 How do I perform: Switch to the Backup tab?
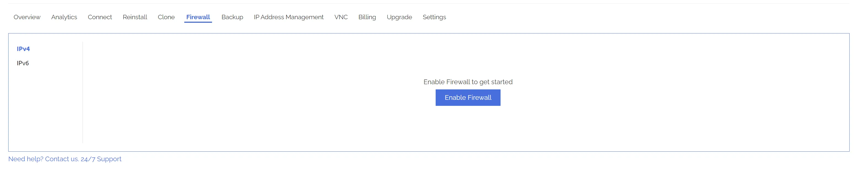click(232, 17)
